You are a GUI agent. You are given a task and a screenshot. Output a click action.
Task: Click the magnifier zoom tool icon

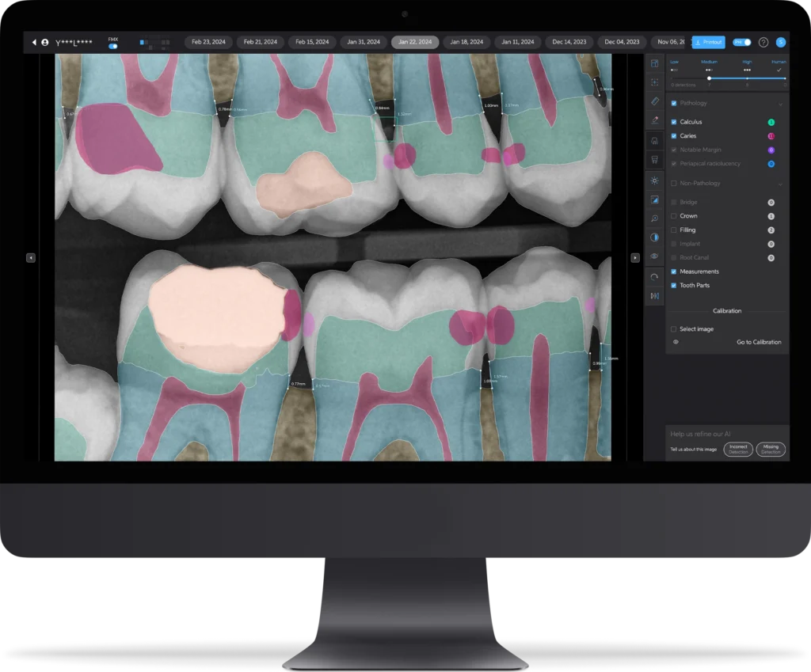(x=654, y=218)
